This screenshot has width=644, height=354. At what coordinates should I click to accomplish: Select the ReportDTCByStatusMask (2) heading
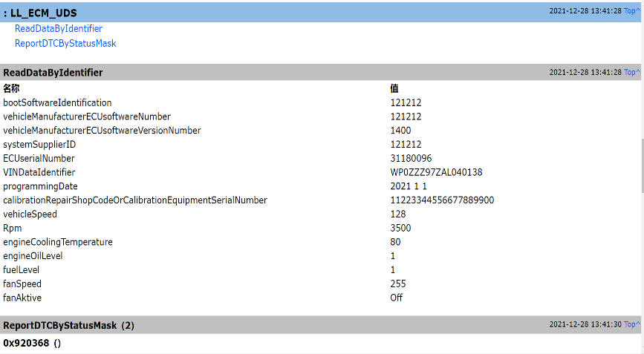68,325
